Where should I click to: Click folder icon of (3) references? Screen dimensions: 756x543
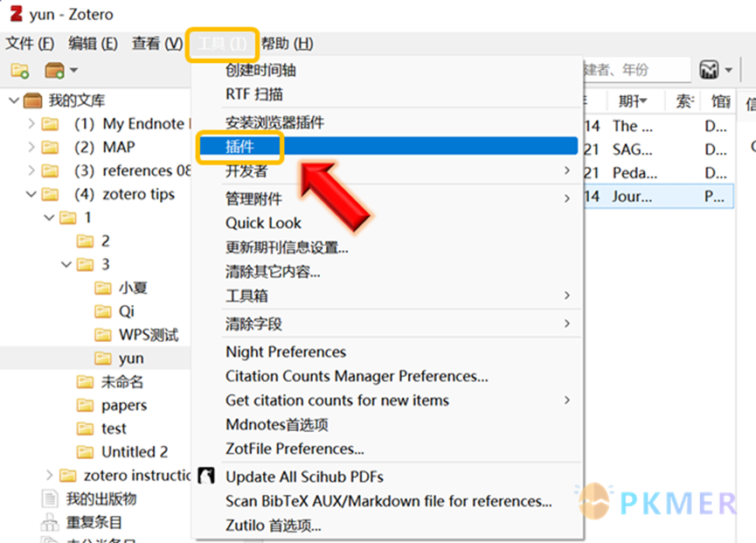coord(50,171)
